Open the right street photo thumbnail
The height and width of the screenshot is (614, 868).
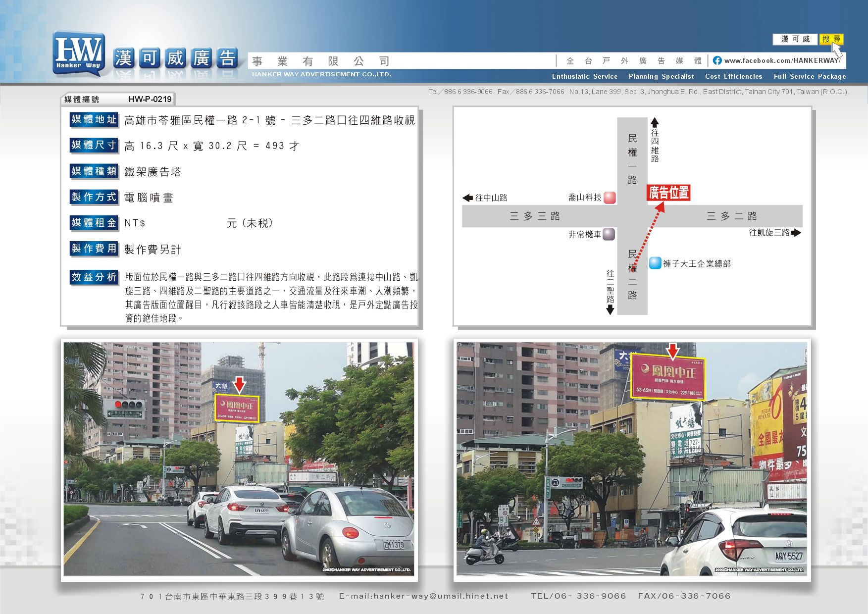(x=632, y=460)
